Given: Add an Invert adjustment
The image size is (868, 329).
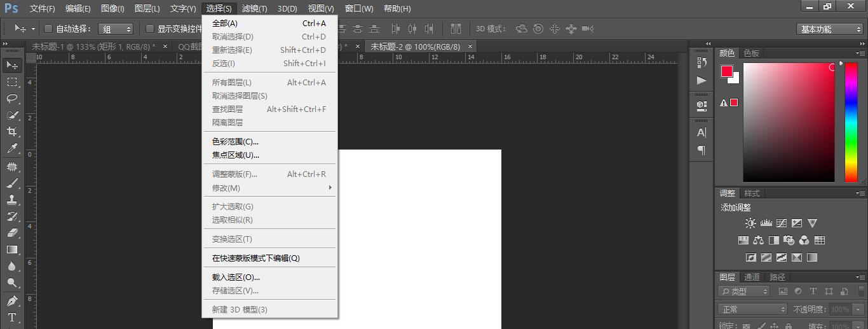Looking at the screenshot, I should (751, 258).
